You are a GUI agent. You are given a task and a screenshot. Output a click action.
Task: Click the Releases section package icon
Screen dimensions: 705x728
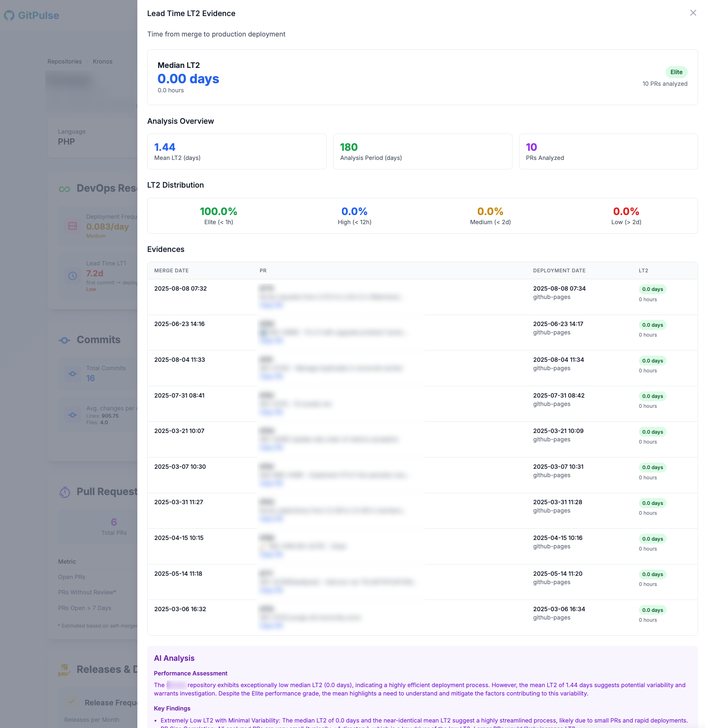click(64, 670)
